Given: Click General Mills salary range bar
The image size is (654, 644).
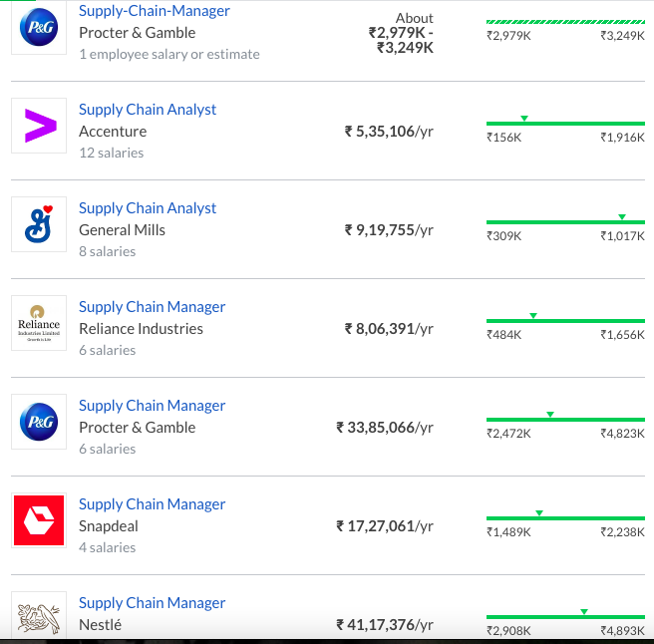Looking at the screenshot, I should (x=565, y=222).
